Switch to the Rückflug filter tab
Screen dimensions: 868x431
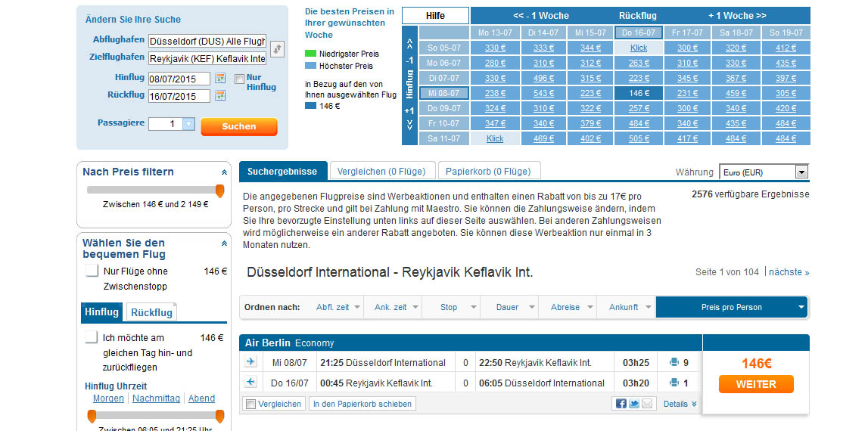(151, 312)
